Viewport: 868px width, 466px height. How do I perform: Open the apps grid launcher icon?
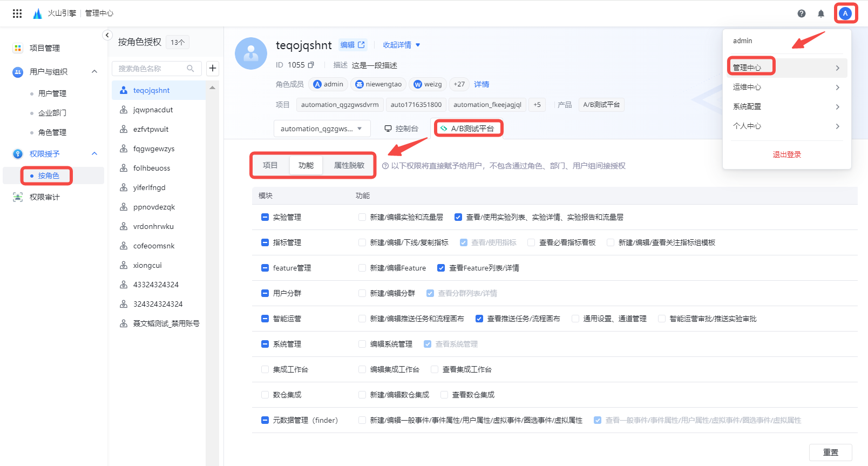17,13
